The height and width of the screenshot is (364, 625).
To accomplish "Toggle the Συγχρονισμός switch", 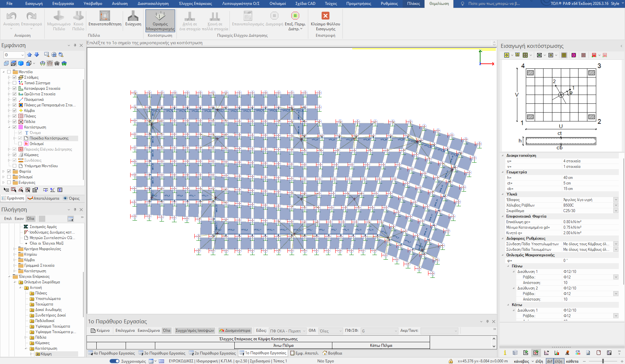I will (115, 361).
